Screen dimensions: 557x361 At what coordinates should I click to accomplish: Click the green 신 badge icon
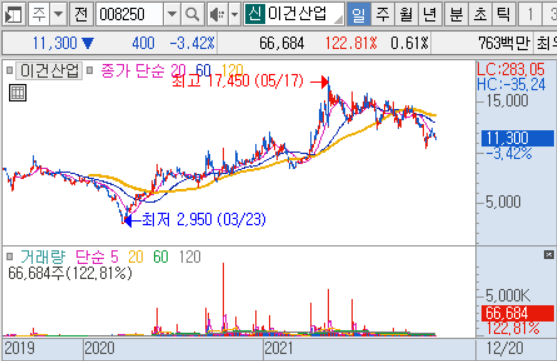point(255,14)
